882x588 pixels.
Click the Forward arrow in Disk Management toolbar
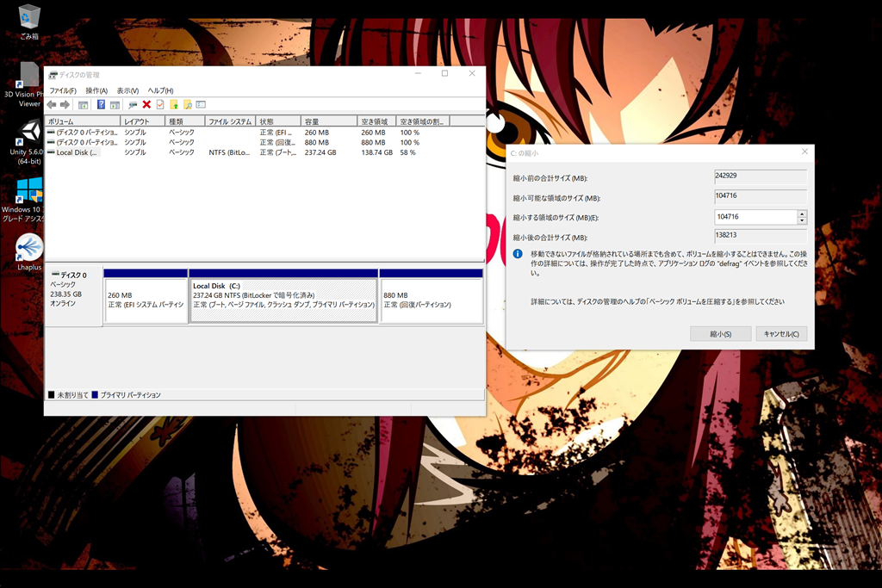click(x=65, y=104)
